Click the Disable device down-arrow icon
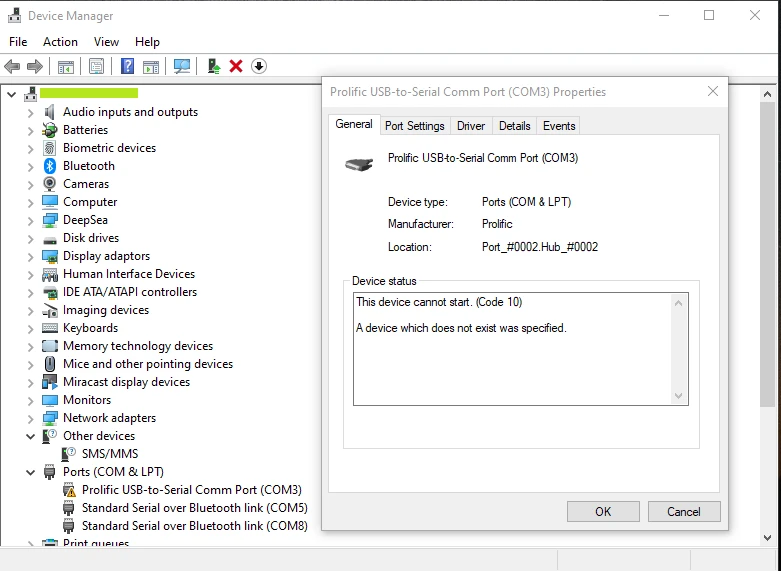Screen dimensions: 781x571 click(x=259, y=66)
